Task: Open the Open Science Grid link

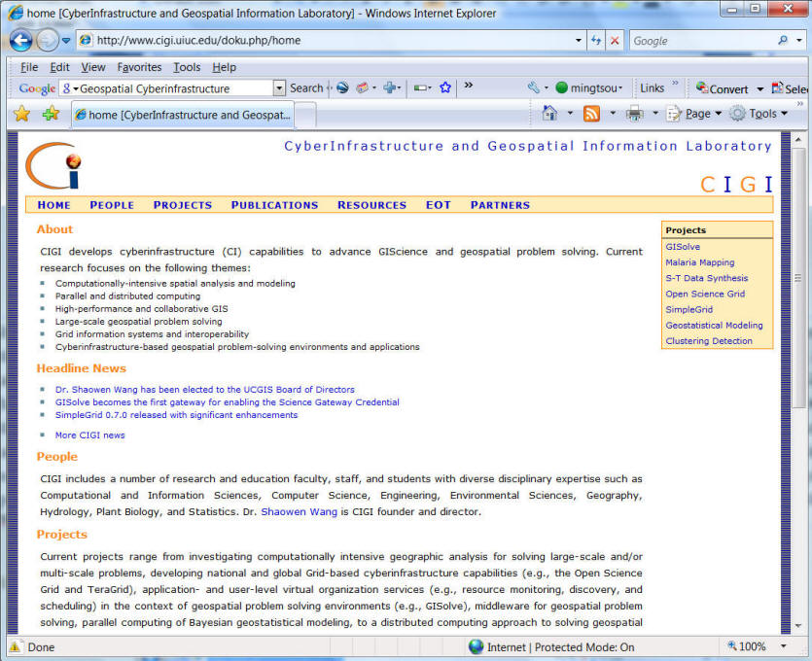Action: [705, 294]
